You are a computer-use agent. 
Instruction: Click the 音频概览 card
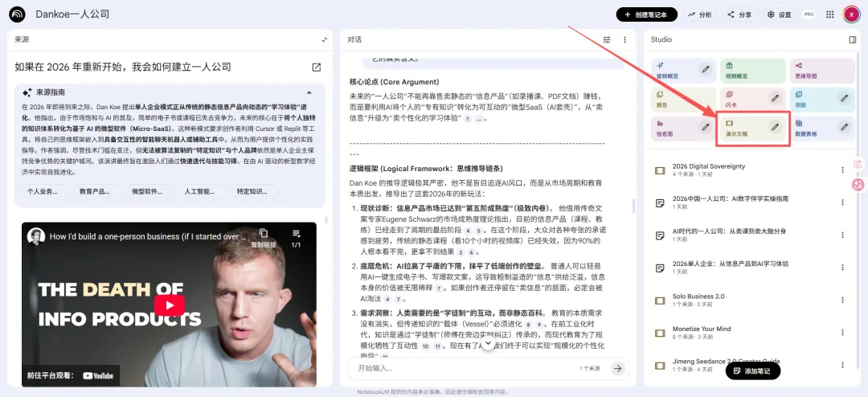[x=682, y=71]
